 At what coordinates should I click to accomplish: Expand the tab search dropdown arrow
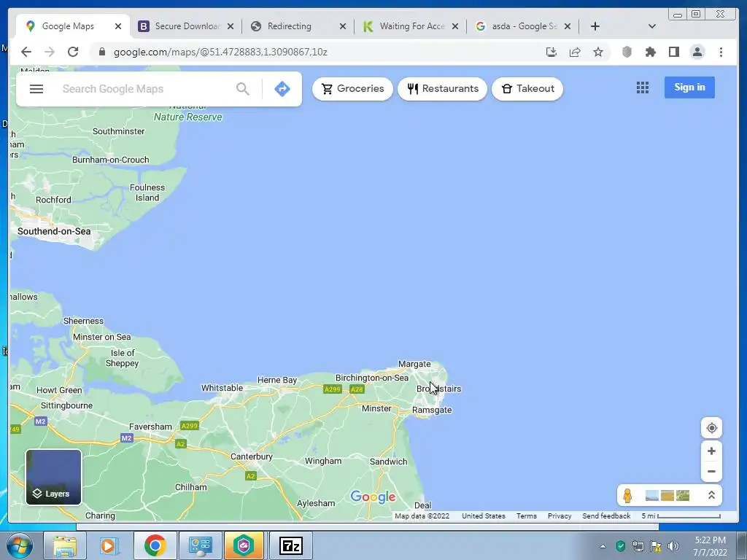point(652,26)
